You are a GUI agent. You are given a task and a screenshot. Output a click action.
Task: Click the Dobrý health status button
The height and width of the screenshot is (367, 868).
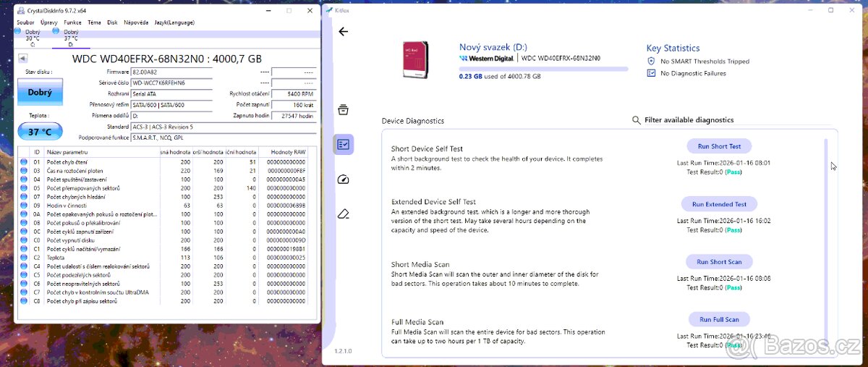40,93
